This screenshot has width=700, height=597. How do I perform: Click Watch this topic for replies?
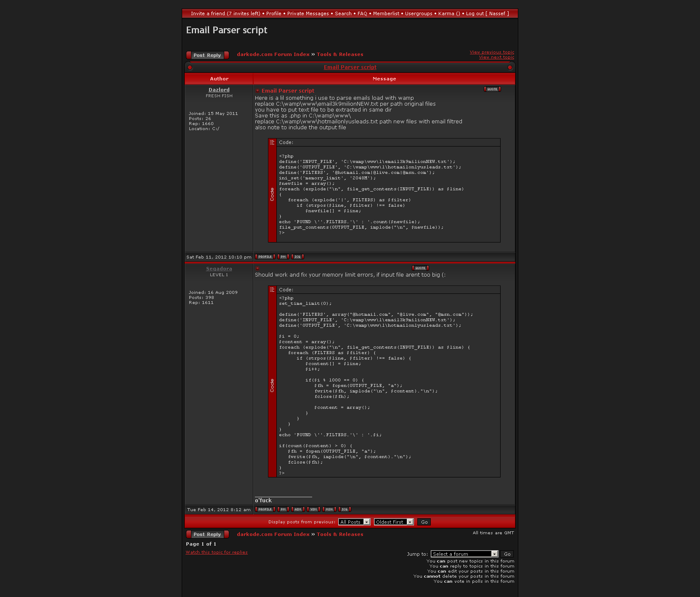[217, 552]
